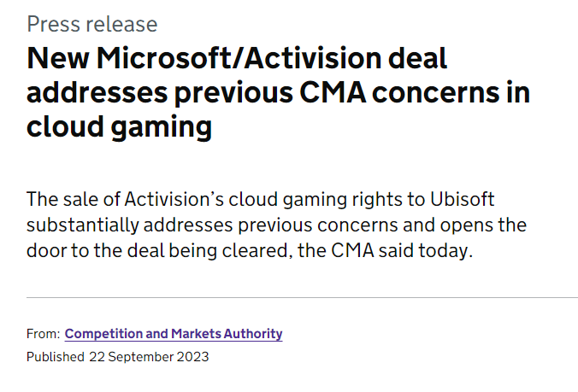Click the word 'Published' in the metadata

(x=56, y=356)
